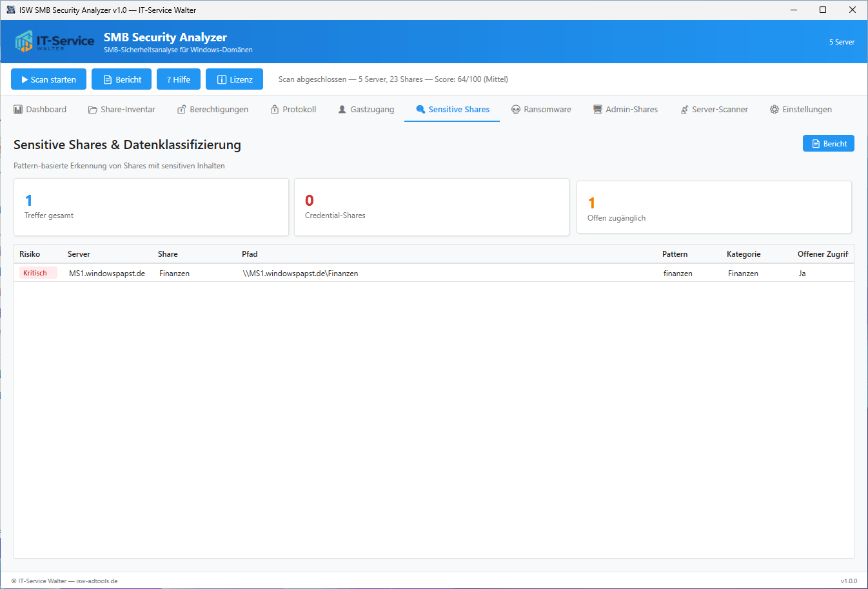The height and width of the screenshot is (589, 868).
Task: Click the IT-Service Walter logo icon
Action: 24,41
